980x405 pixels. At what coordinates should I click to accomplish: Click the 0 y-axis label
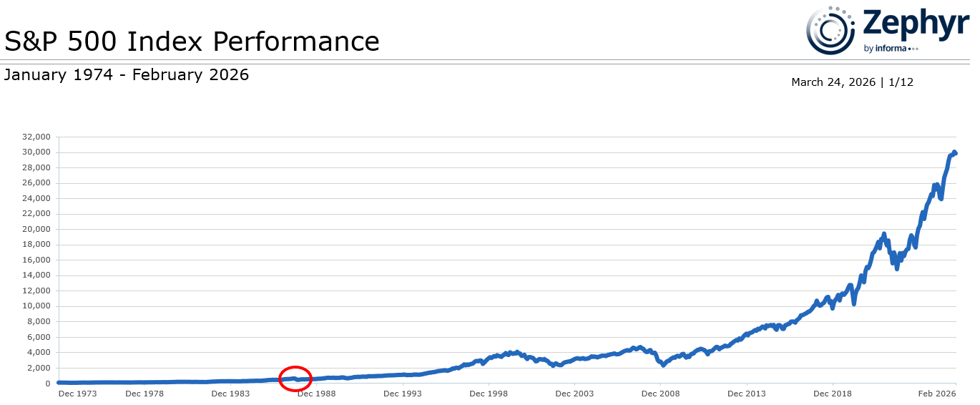[x=49, y=384]
